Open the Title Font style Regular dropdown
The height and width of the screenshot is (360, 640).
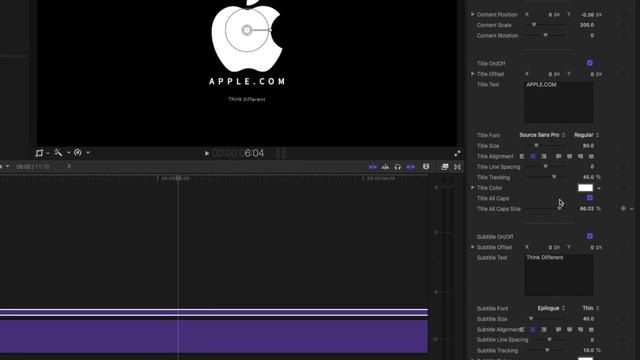point(587,135)
